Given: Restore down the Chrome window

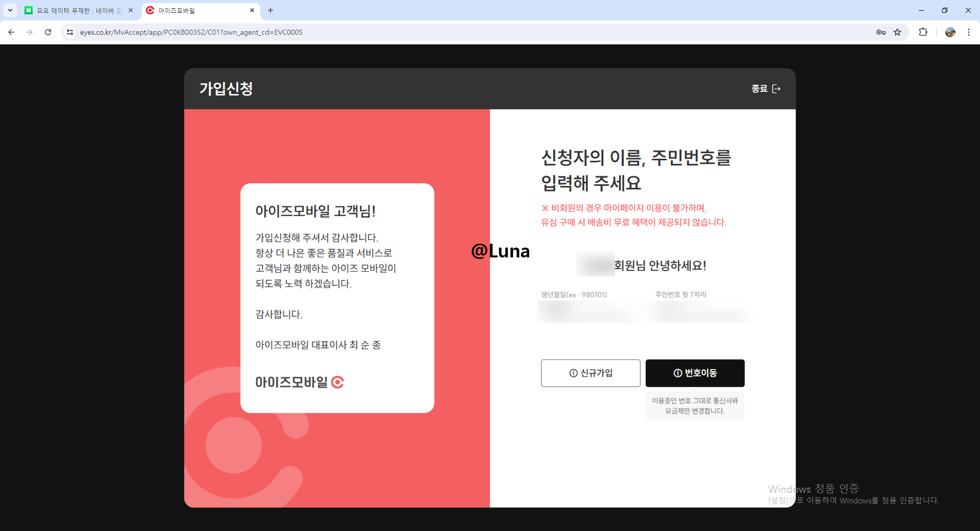Looking at the screenshot, I should click(x=945, y=10).
